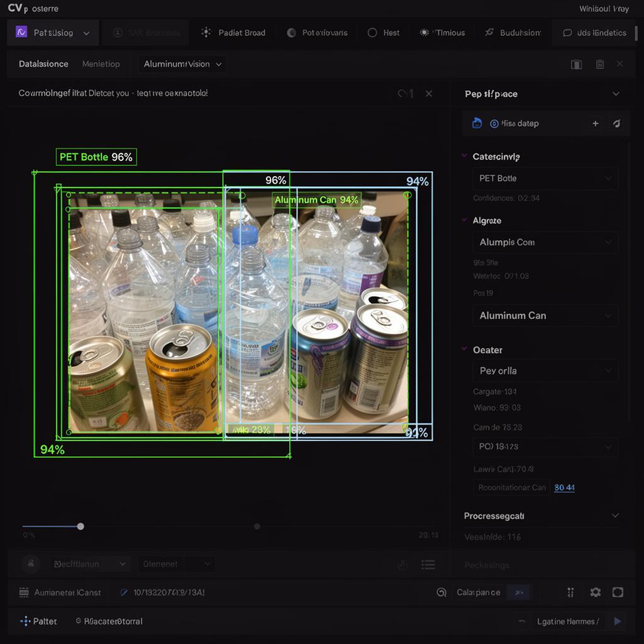Click the Paltet button

click(38, 621)
